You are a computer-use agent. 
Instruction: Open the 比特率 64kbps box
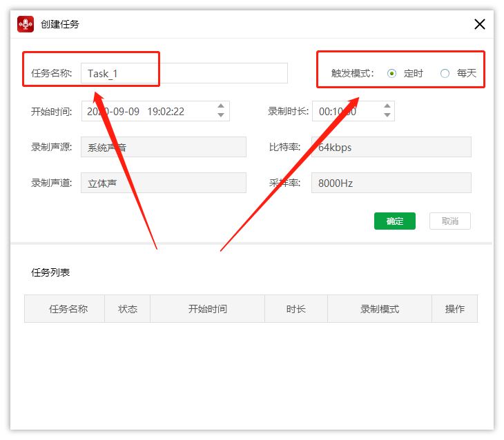tap(391, 147)
